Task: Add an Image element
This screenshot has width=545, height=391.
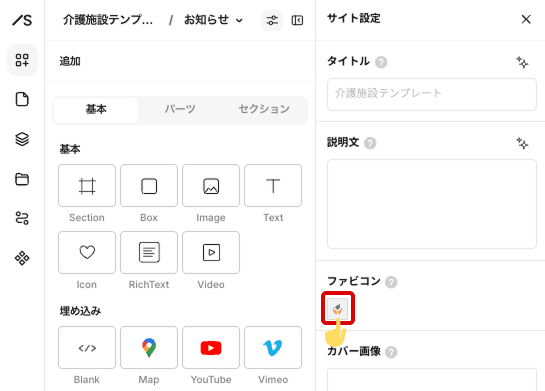Action: [x=211, y=186]
